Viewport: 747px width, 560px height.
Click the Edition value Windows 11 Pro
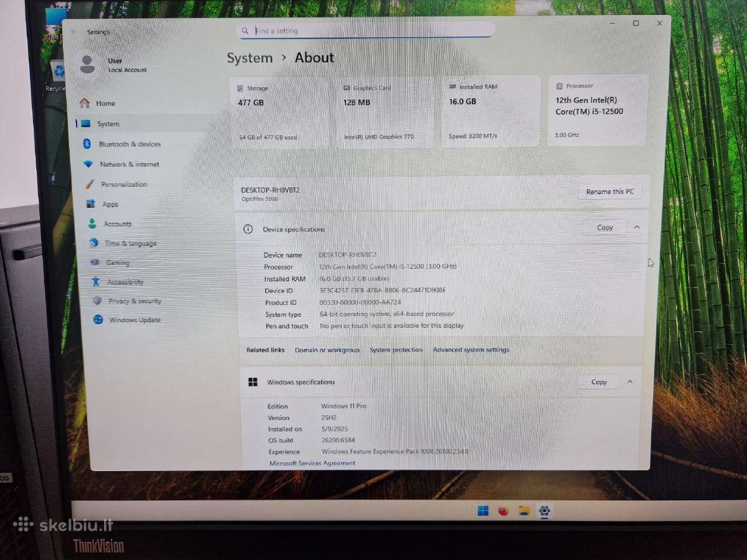[344, 406]
